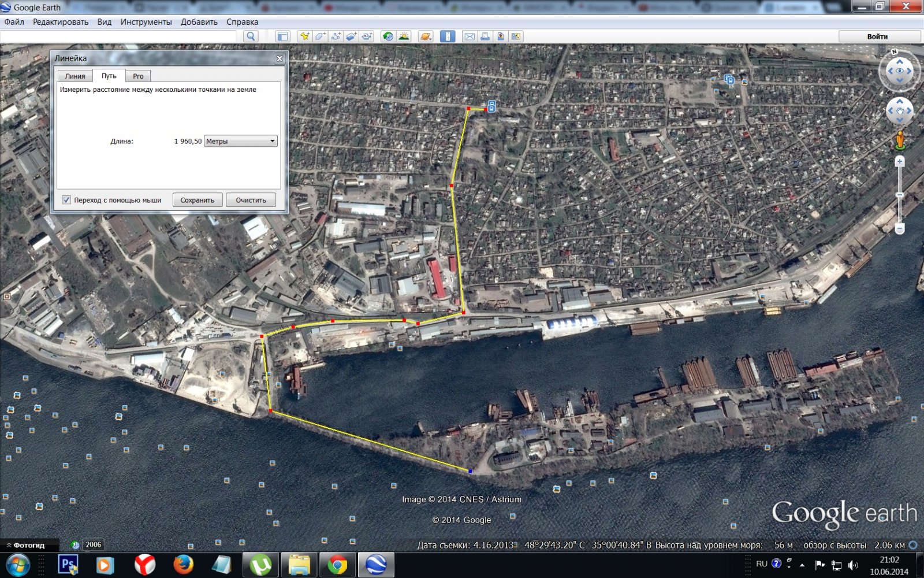The width and height of the screenshot is (924, 578).
Task: Open Chrome from the taskbar
Action: click(x=337, y=565)
